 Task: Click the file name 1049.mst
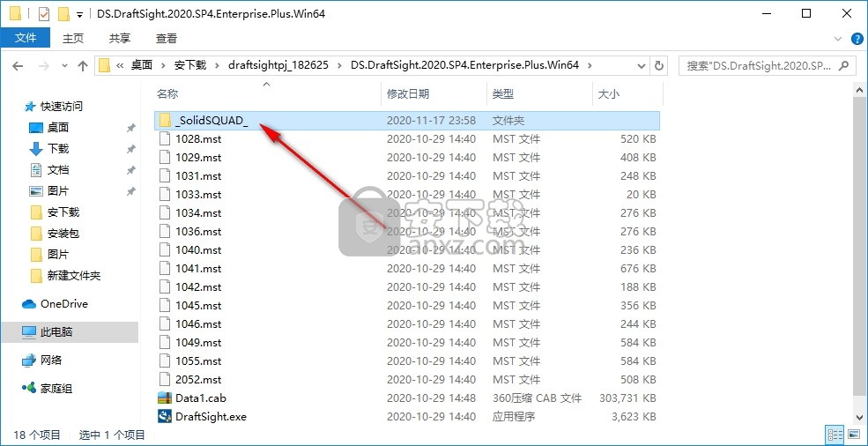[198, 342]
